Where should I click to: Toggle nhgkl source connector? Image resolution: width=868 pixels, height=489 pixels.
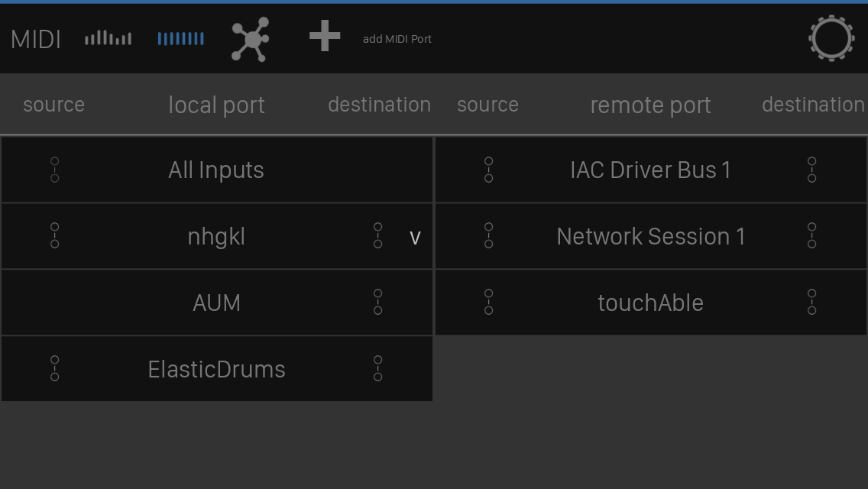(x=54, y=235)
